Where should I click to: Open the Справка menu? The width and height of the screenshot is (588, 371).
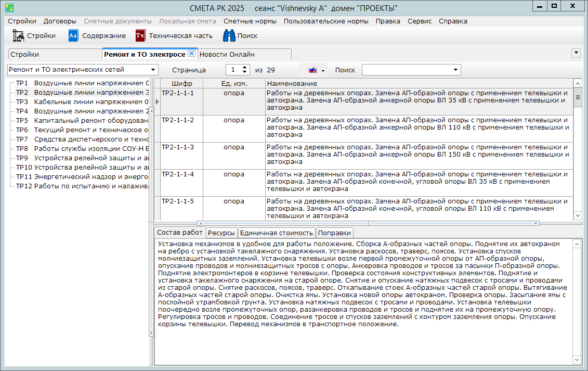point(453,21)
